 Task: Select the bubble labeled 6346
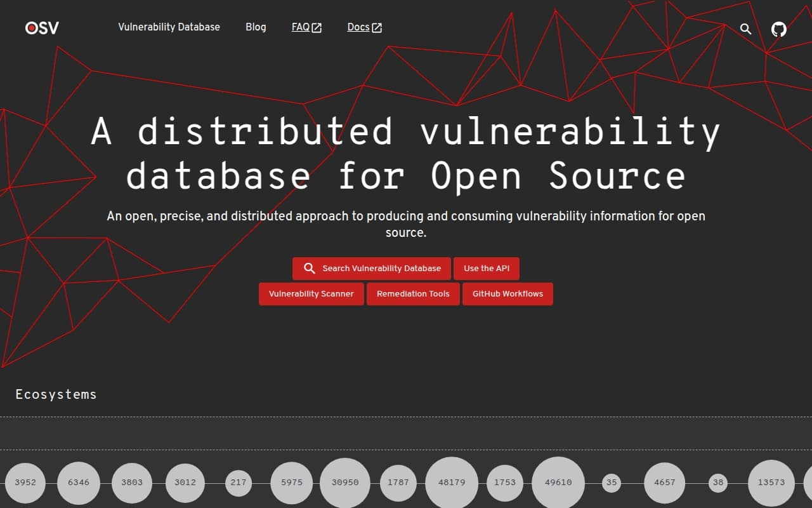pyautogui.click(x=79, y=483)
